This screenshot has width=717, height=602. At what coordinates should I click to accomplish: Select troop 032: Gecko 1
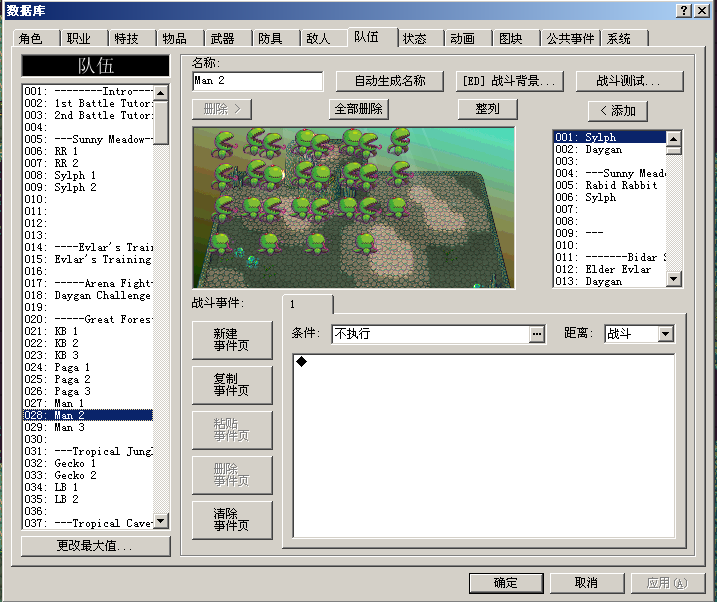pos(88,463)
